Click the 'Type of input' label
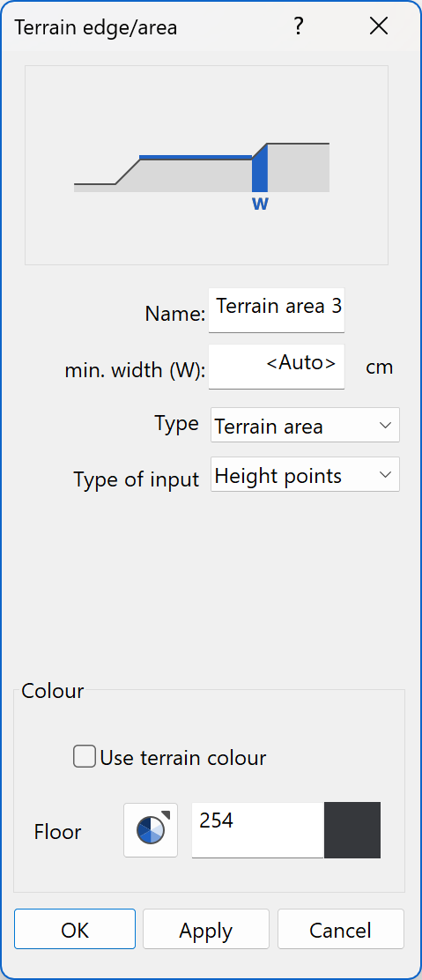 pos(137,479)
